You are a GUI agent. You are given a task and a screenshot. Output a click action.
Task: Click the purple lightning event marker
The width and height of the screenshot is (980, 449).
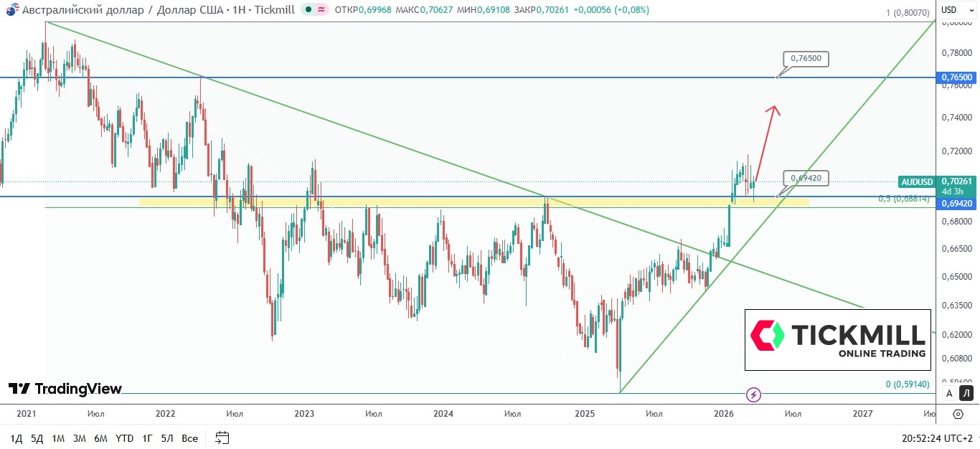pyautogui.click(x=753, y=394)
